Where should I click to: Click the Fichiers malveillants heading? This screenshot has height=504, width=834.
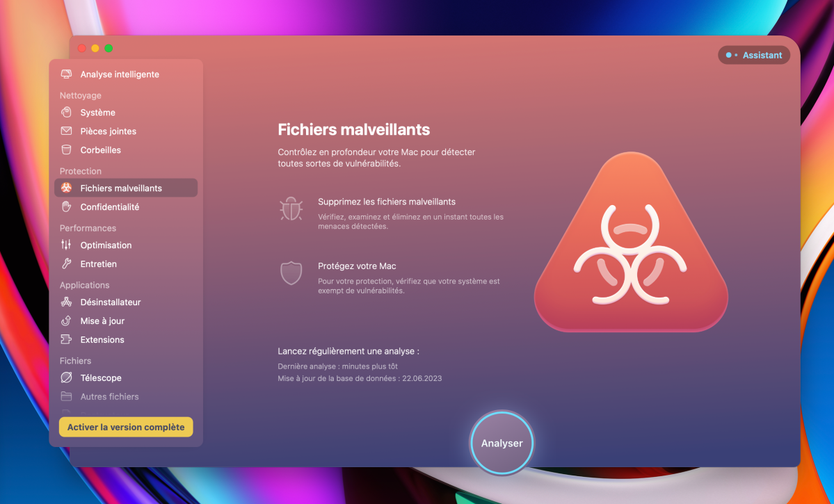tap(354, 129)
